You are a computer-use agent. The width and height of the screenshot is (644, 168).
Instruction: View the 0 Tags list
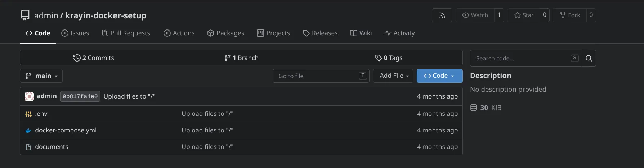tap(389, 58)
